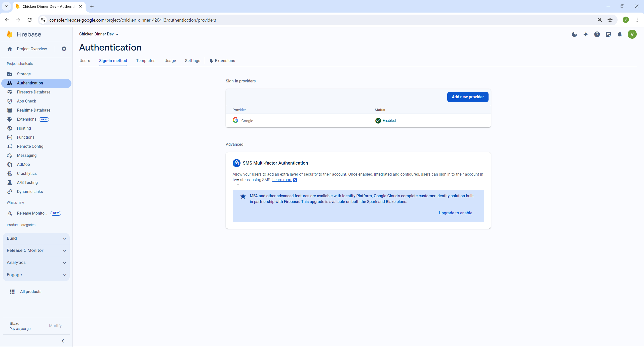Open the Users tab
The width and height of the screenshot is (644, 347).
[85, 61]
